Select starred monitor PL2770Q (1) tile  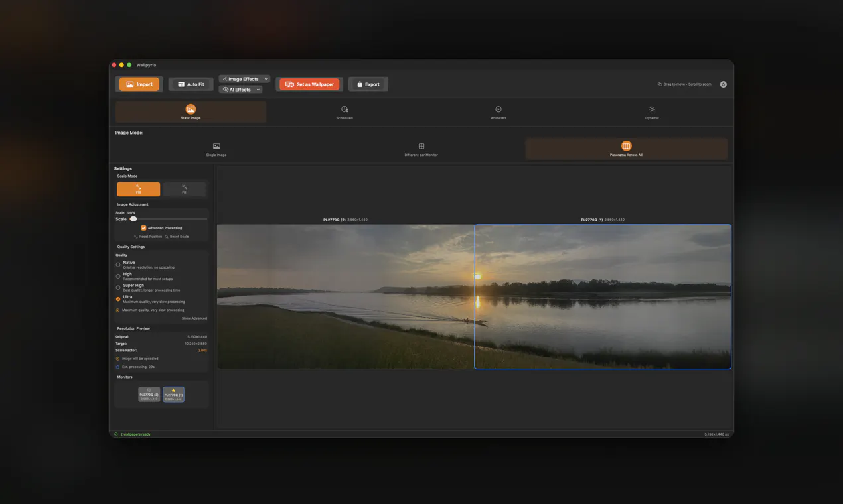[173, 394]
